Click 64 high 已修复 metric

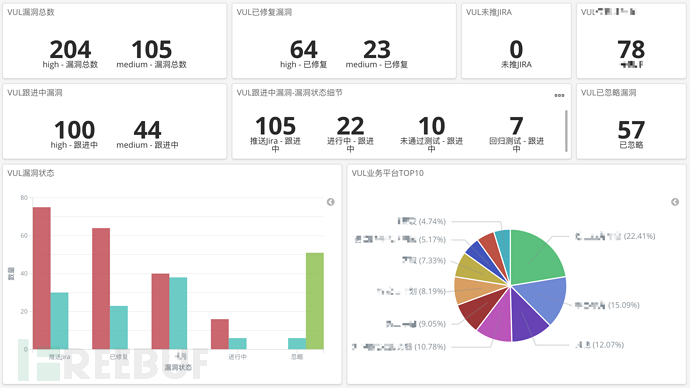[x=304, y=55]
